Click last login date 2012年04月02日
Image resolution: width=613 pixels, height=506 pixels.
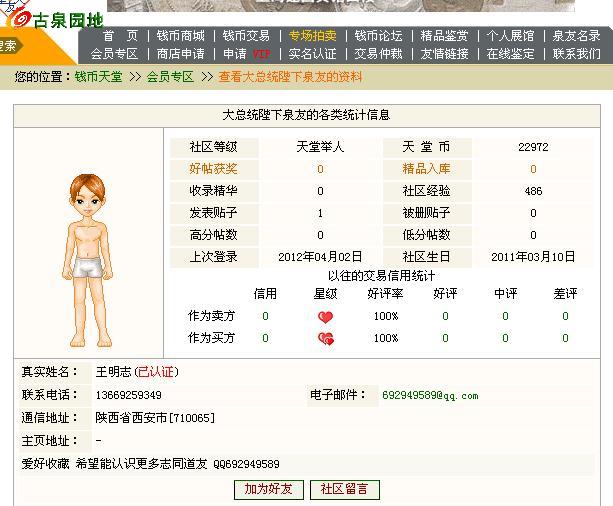tap(320, 257)
